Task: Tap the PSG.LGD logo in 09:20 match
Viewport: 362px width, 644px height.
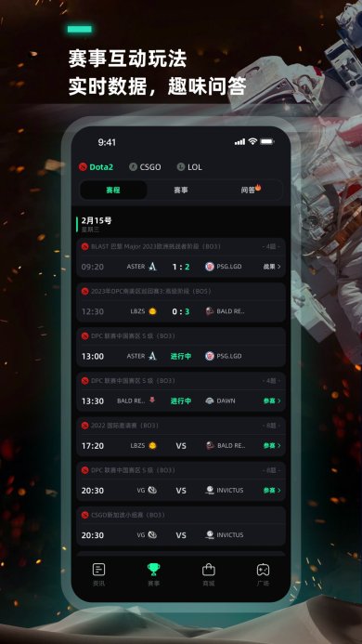Action: (x=210, y=267)
